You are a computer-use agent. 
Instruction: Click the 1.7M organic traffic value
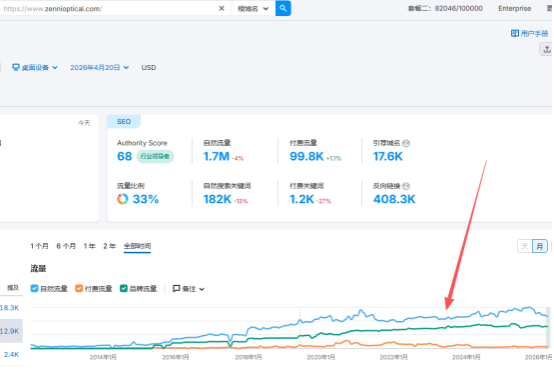216,156
